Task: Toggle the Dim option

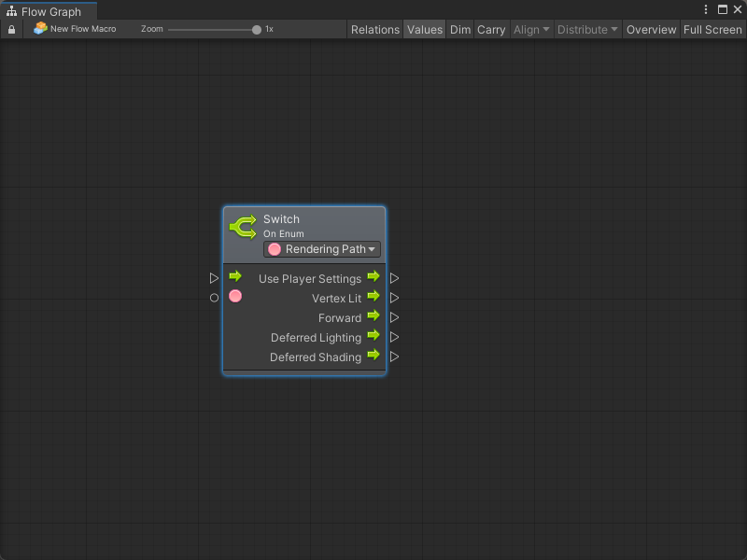Action: (460, 30)
